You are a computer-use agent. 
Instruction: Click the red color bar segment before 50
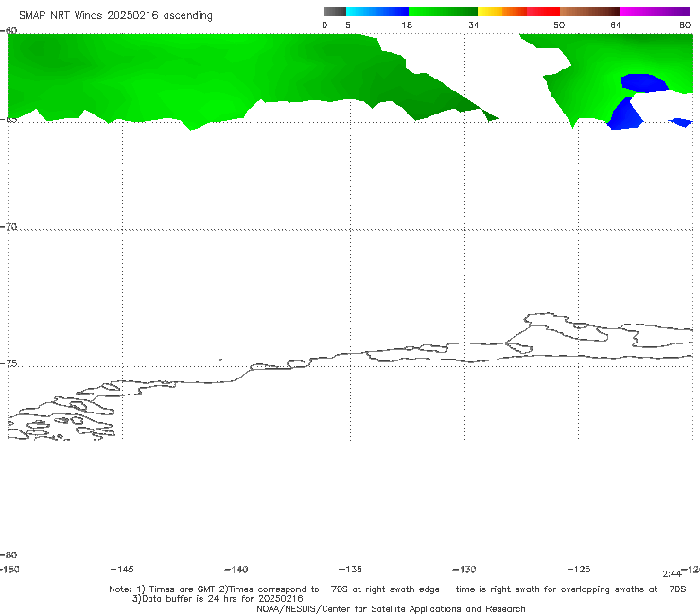(x=543, y=11)
